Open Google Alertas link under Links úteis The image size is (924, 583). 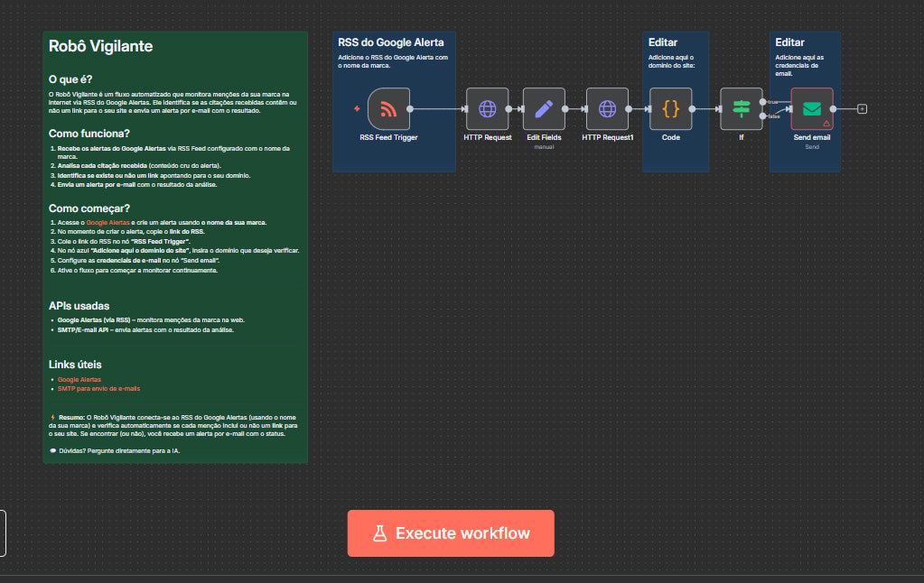point(79,379)
